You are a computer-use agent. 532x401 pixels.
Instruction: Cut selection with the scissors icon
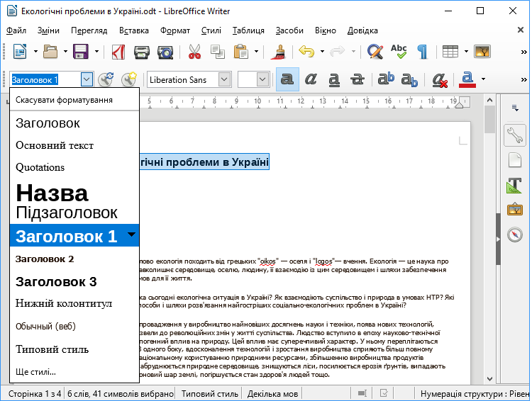coord(194,52)
